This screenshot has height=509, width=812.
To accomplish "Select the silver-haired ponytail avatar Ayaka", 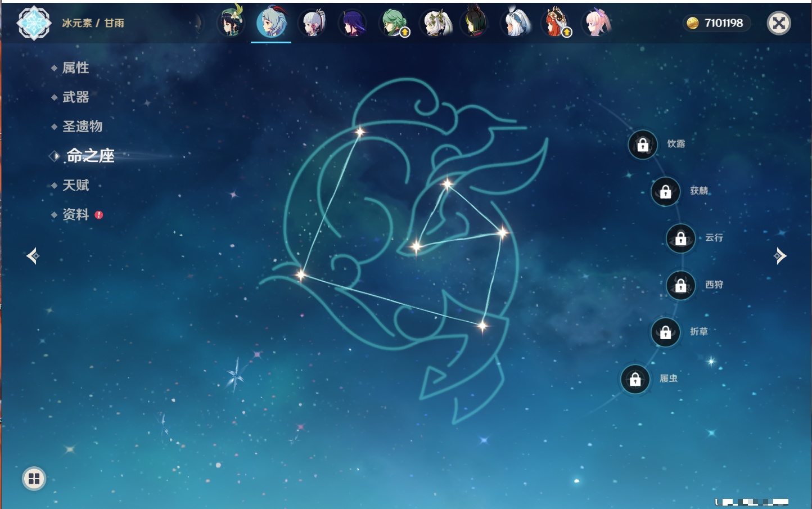I will (313, 22).
